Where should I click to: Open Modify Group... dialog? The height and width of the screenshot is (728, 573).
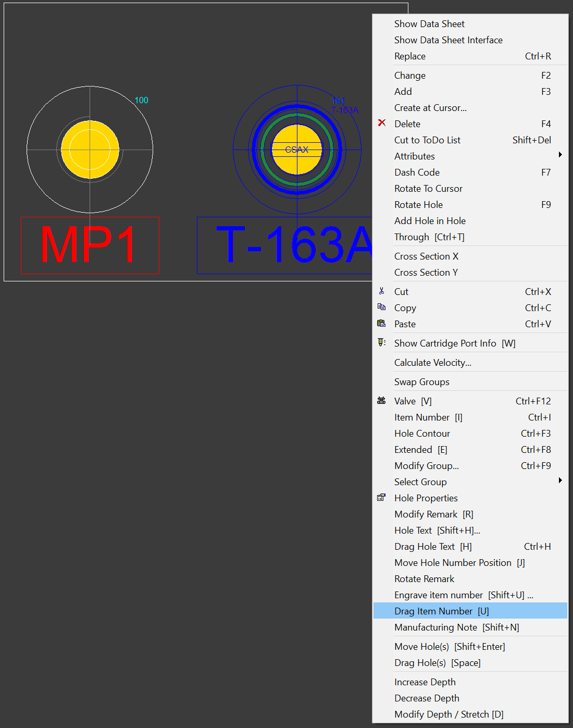(470, 466)
